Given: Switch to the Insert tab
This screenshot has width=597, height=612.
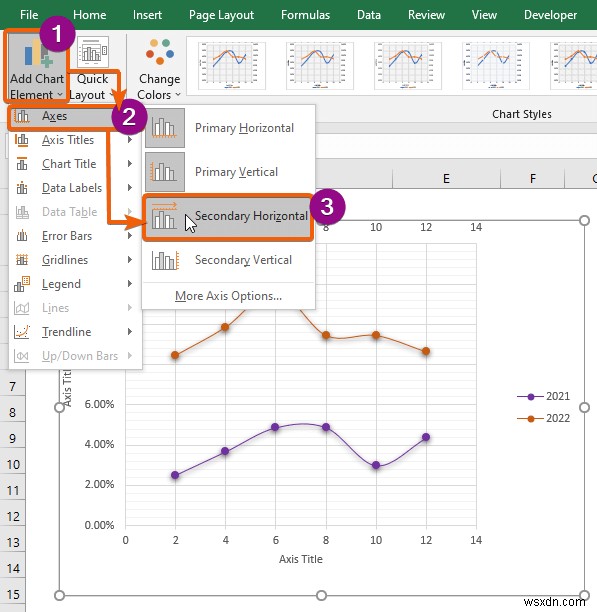Looking at the screenshot, I should [x=147, y=15].
